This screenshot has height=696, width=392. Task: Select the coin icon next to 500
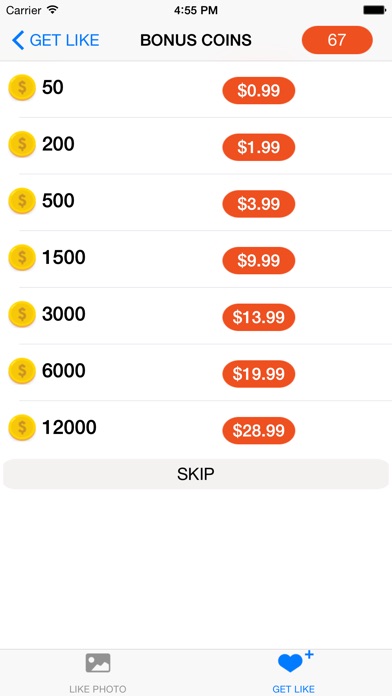click(22, 201)
